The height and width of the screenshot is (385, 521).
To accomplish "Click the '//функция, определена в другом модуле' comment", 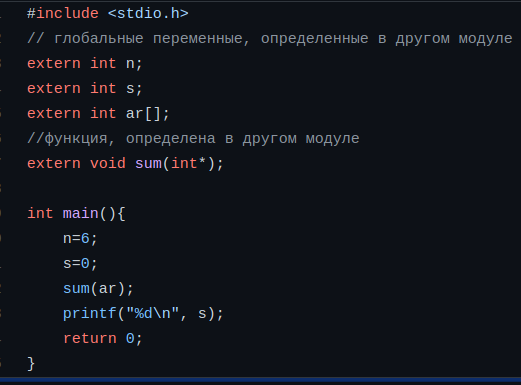I will (x=193, y=138).
